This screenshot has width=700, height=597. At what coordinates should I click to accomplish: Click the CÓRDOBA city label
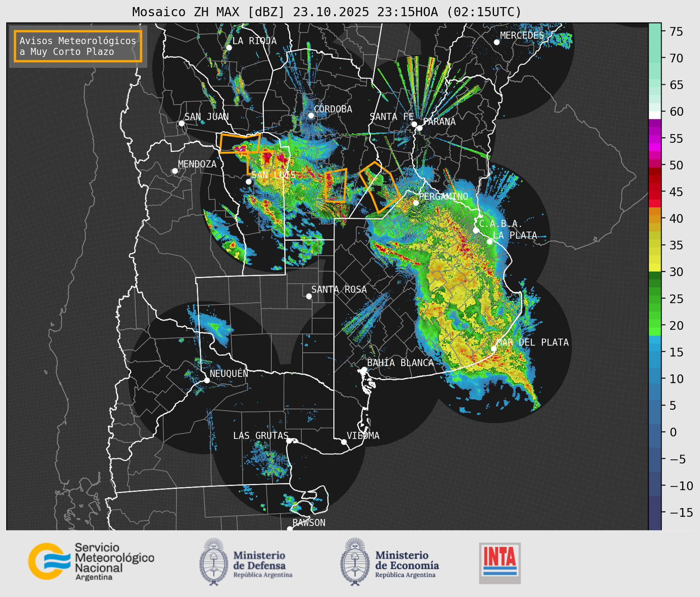tap(333, 109)
